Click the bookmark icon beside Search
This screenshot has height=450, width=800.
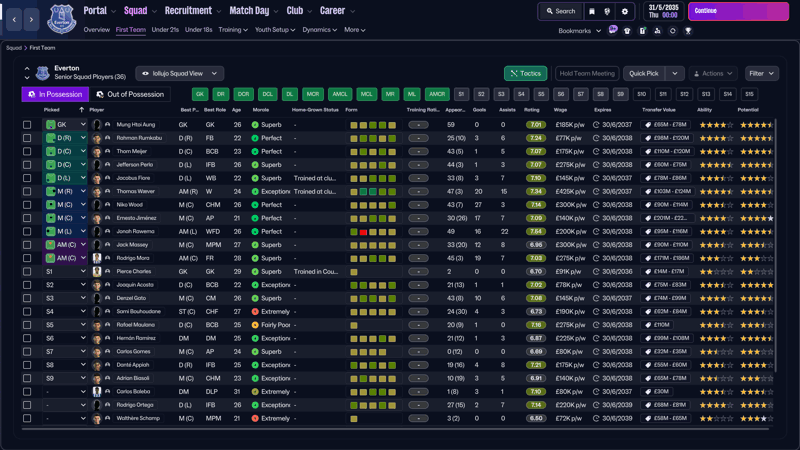(592, 11)
